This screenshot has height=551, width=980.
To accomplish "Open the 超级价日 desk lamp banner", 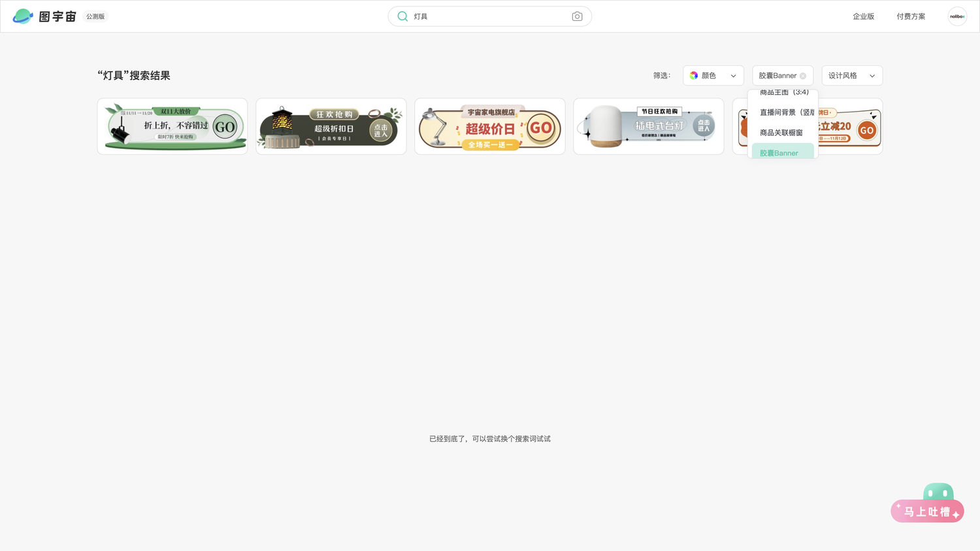I will (490, 127).
